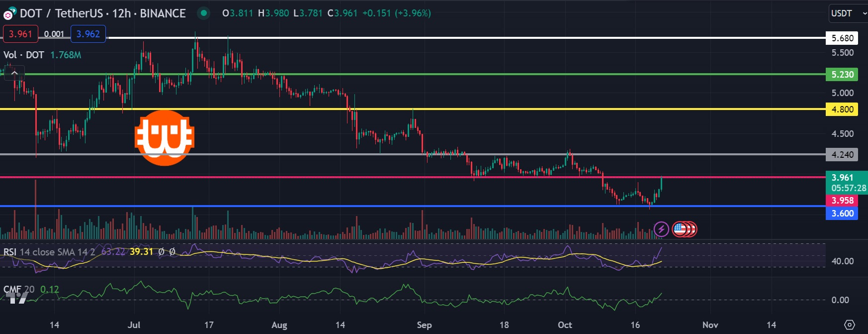
Task: Click the pink 3.958 price label
Action: click(x=842, y=201)
